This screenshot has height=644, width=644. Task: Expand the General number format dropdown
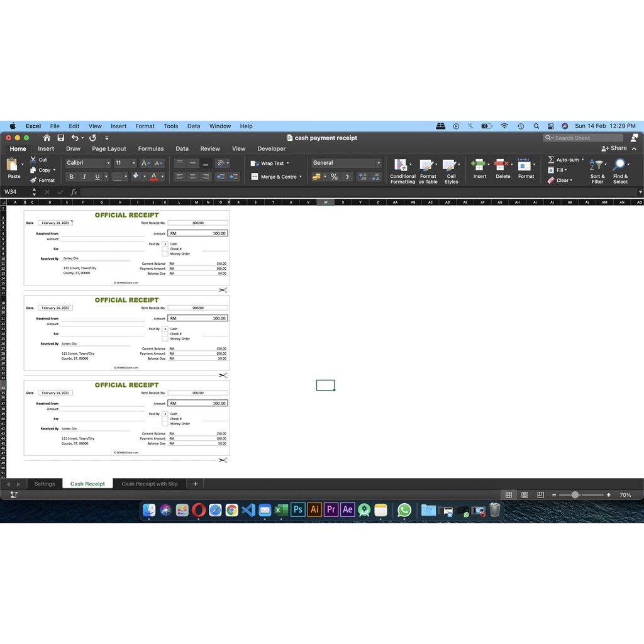pyautogui.click(x=379, y=163)
